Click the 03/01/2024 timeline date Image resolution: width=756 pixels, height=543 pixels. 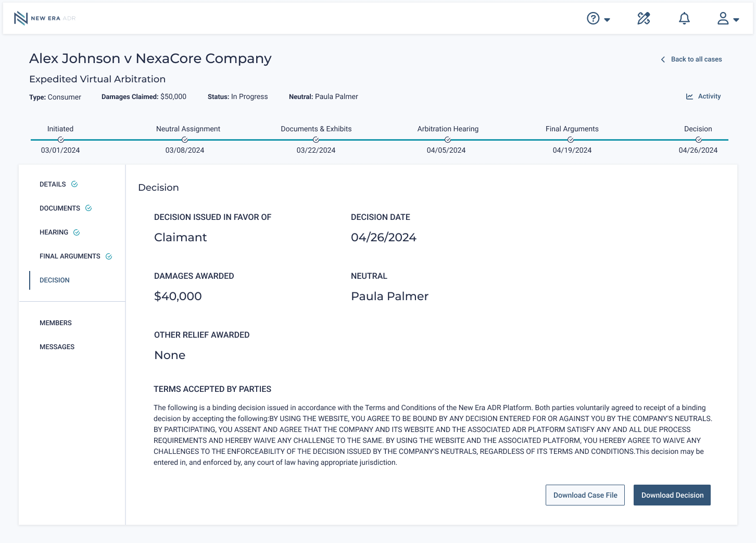(x=60, y=150)
